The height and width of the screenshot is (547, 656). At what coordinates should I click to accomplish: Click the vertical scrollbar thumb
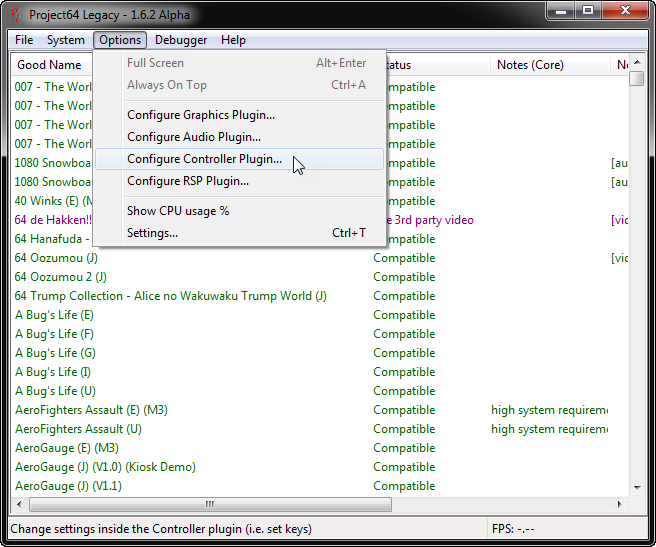tap(637, 79)
